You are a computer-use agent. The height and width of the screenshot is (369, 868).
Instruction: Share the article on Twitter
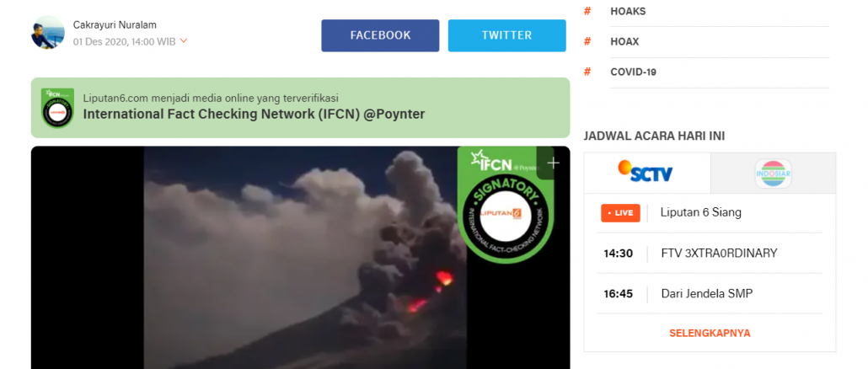coord(507,35)
